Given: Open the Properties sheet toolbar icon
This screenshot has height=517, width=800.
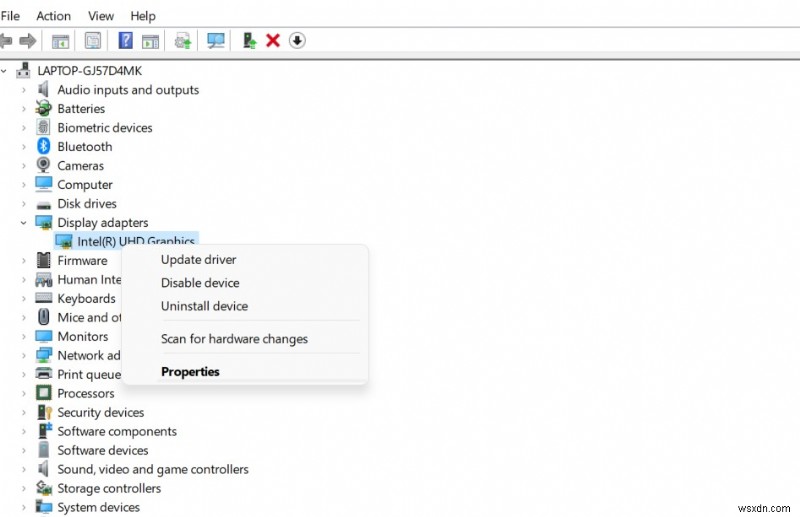Looking at the screenshot, I should click(x=93, y=41).
